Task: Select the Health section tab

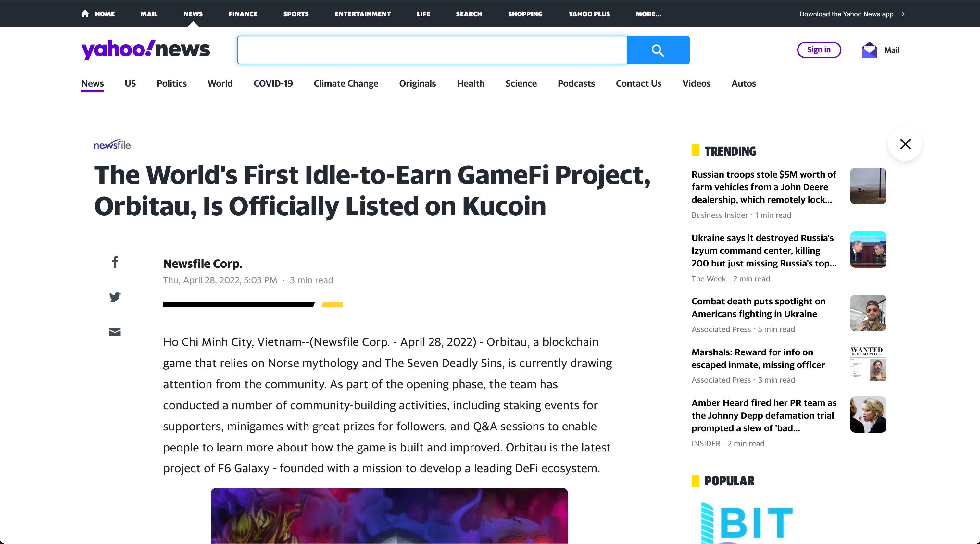Action: pyautogui.click(x=471, y=84)
